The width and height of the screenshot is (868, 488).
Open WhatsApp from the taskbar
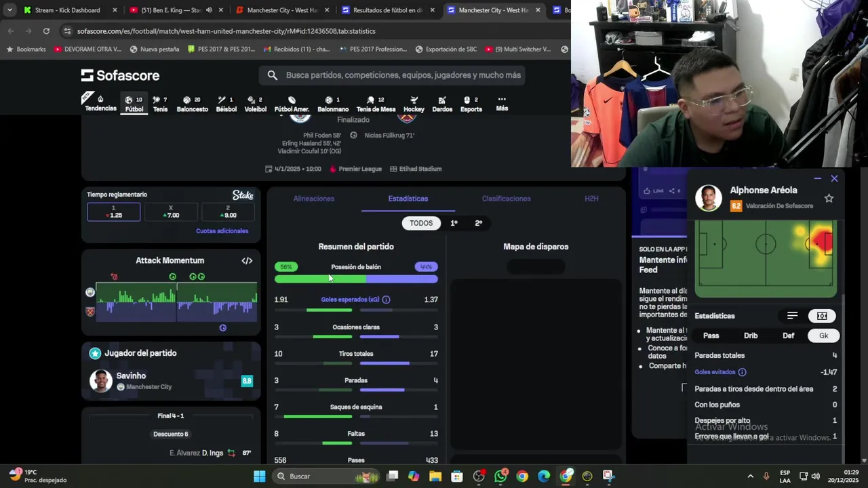point(500,476)
